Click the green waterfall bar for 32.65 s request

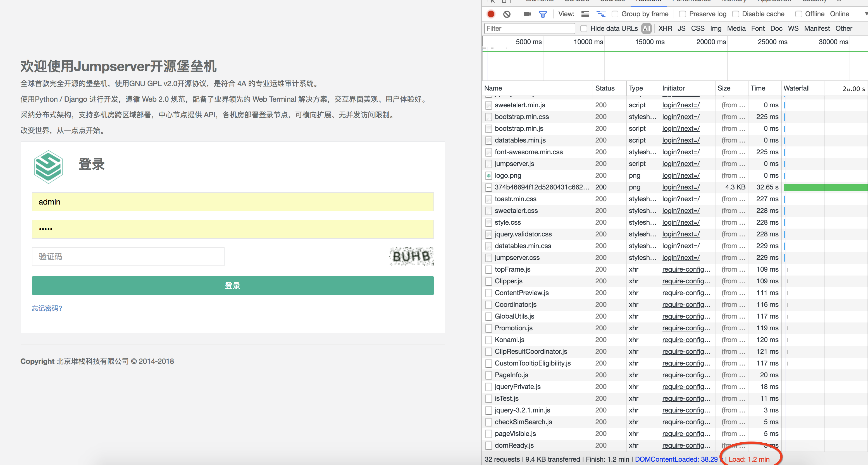coord(826,187)
